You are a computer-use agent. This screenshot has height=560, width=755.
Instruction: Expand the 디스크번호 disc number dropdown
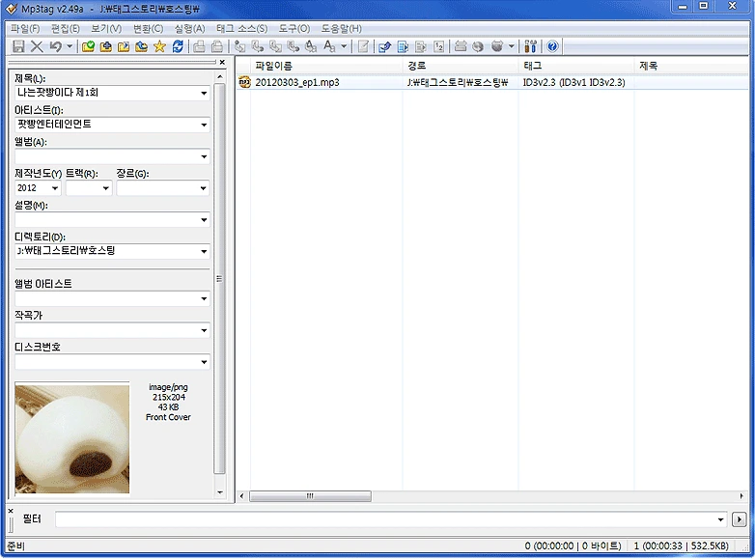[204, 362]
